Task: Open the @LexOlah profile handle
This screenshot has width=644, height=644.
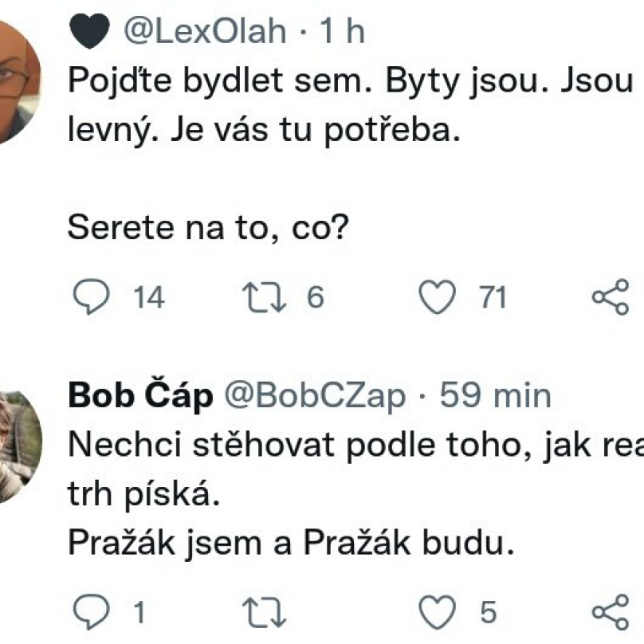Action: tap(205, 32)
